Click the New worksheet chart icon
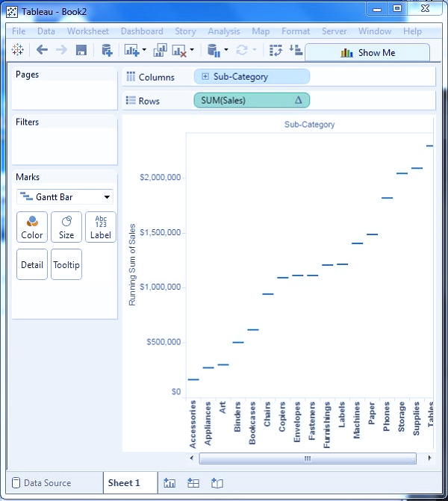This screenshot has height=501, width=448. [x=131, y=50]
